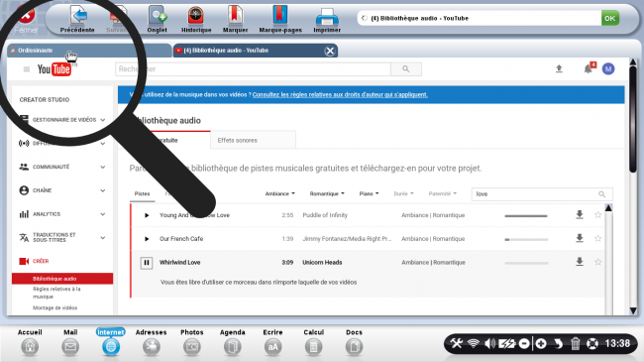Open the Paternité filter dropdown

point(442,193)
